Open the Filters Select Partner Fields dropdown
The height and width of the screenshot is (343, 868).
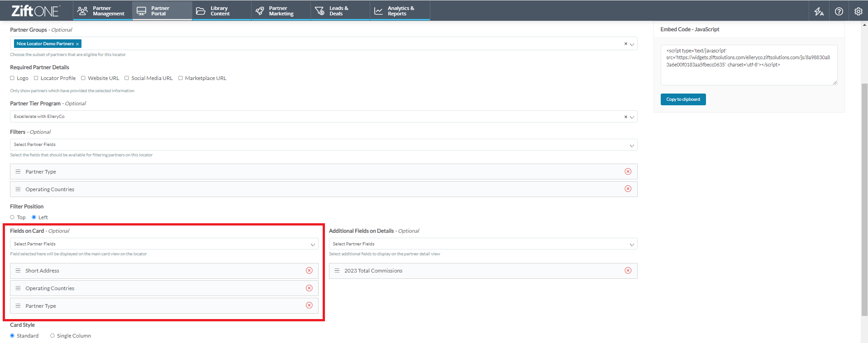[324, 145]
